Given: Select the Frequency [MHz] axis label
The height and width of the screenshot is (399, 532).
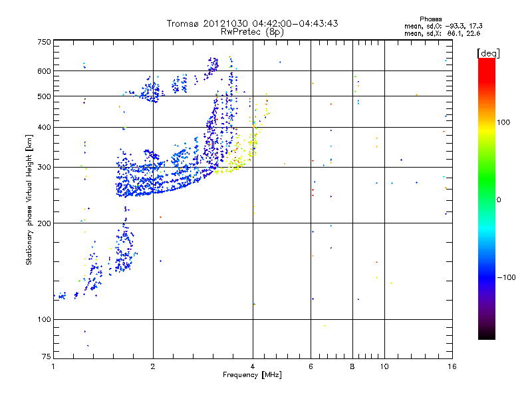Looking at the screenshot, I should 252,376.
